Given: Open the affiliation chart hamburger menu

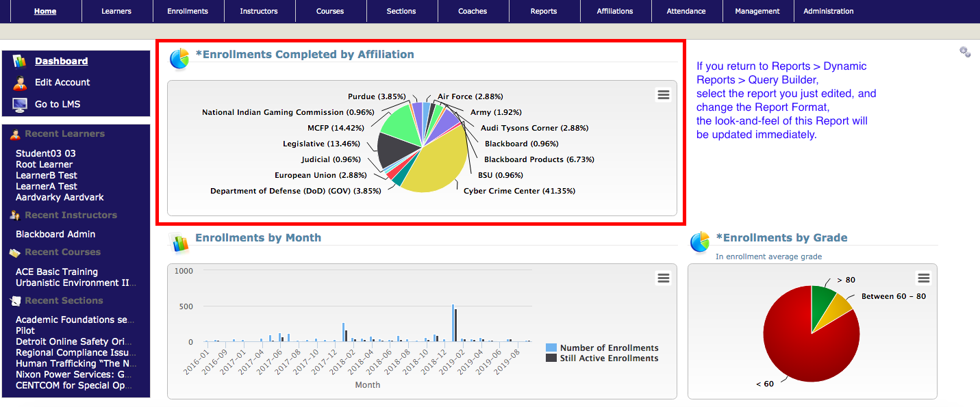Looking at the screenshot, I should (x=663, y=95).
